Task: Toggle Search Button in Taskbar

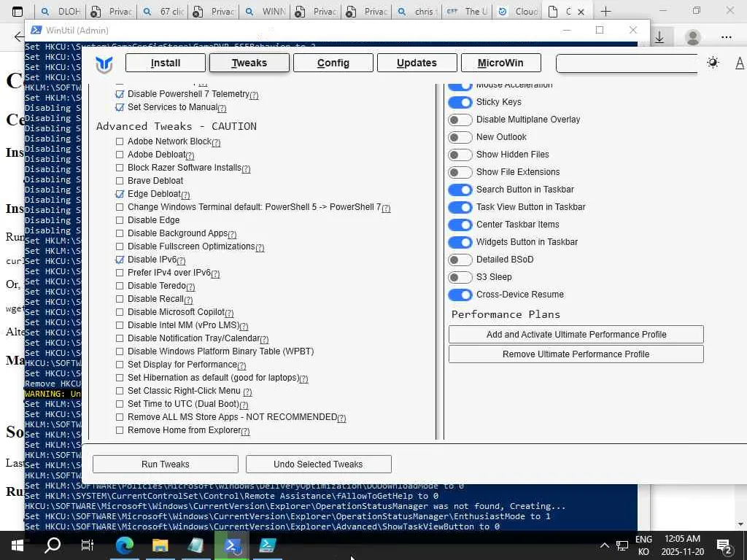Action: click(460, 190)
